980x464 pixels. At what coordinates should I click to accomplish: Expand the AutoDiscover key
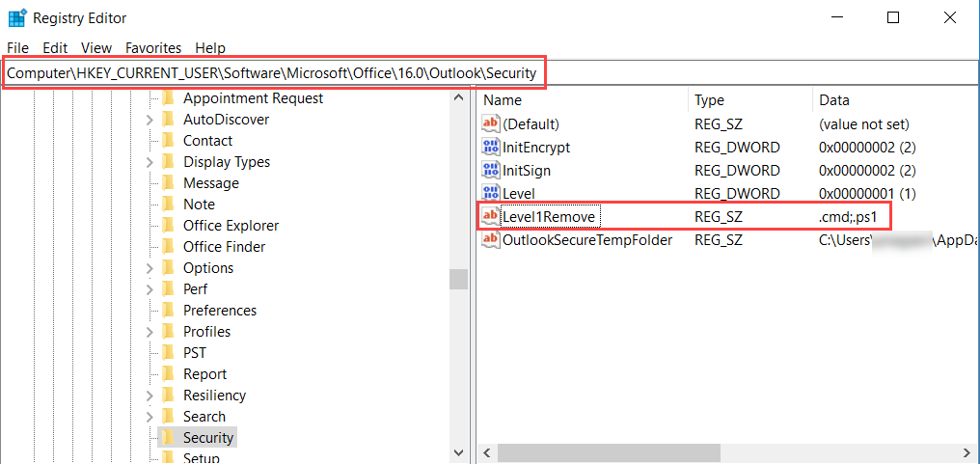[150, 120]
